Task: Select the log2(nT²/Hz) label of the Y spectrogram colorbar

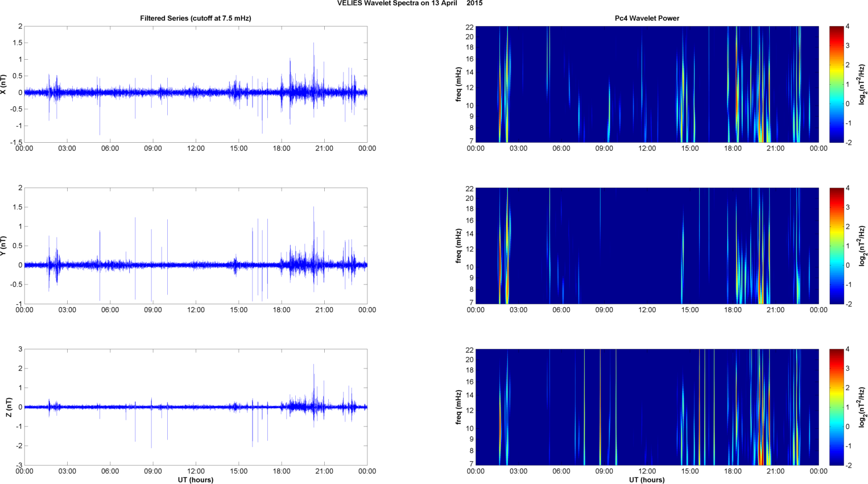Action: coord(863,246)
